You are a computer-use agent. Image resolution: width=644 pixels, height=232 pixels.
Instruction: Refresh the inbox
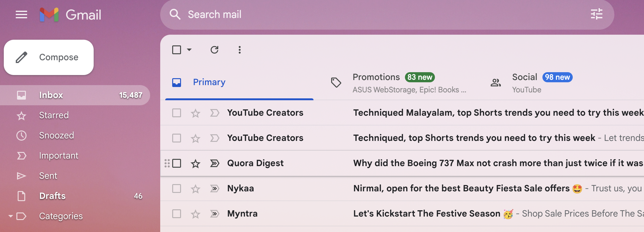click(214, 50)
